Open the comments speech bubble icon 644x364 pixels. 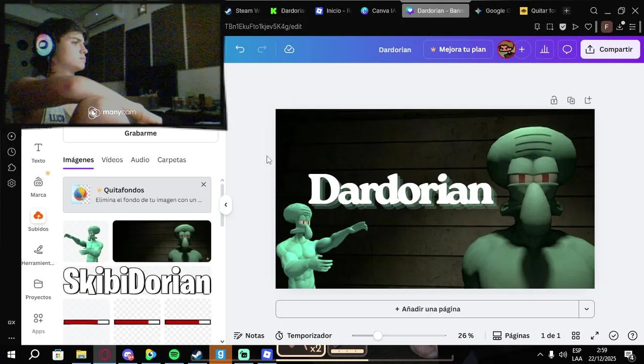567,49
